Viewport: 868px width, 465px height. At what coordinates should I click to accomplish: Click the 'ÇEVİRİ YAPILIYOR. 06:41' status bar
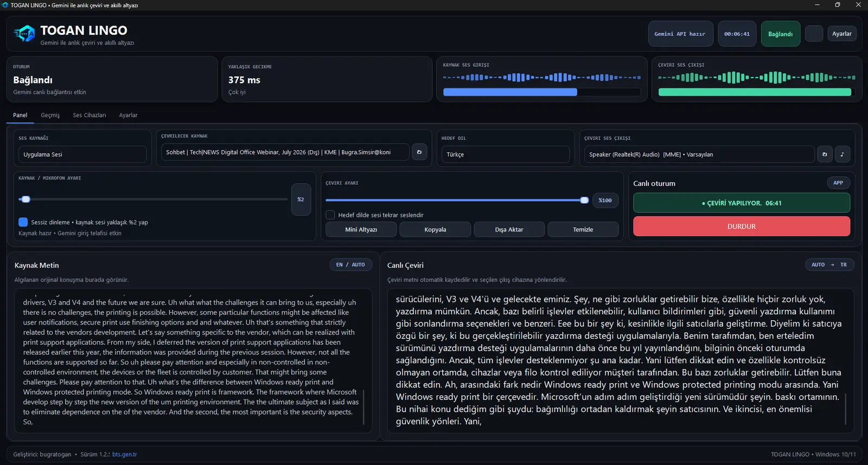[x=741, y=203]
